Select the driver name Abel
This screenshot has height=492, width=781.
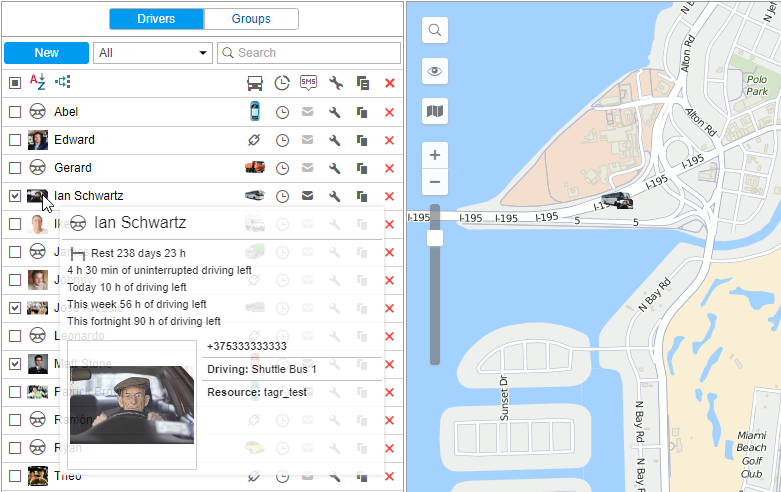click(66, 112)
